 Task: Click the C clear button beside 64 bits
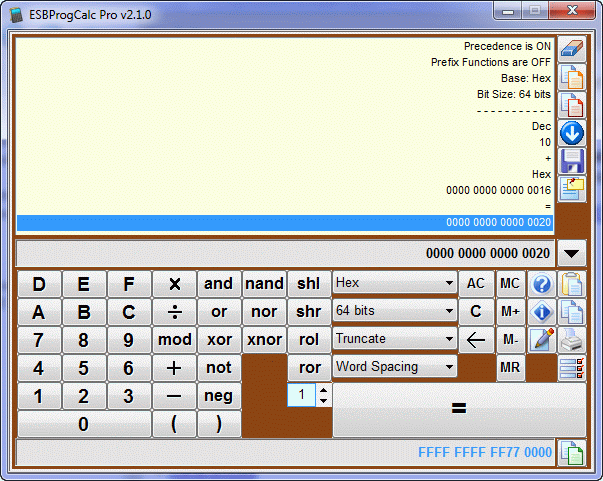tap(476, 312)
